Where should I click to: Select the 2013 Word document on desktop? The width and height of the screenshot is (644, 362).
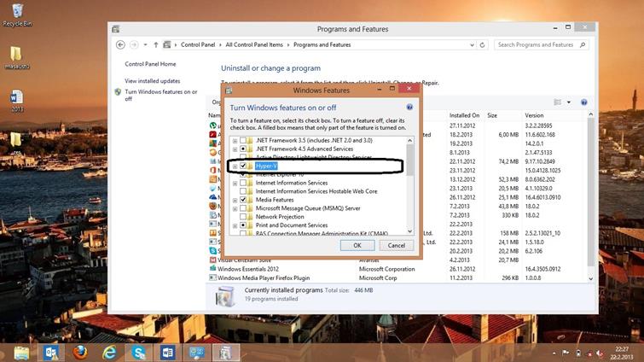pos(16,101)
